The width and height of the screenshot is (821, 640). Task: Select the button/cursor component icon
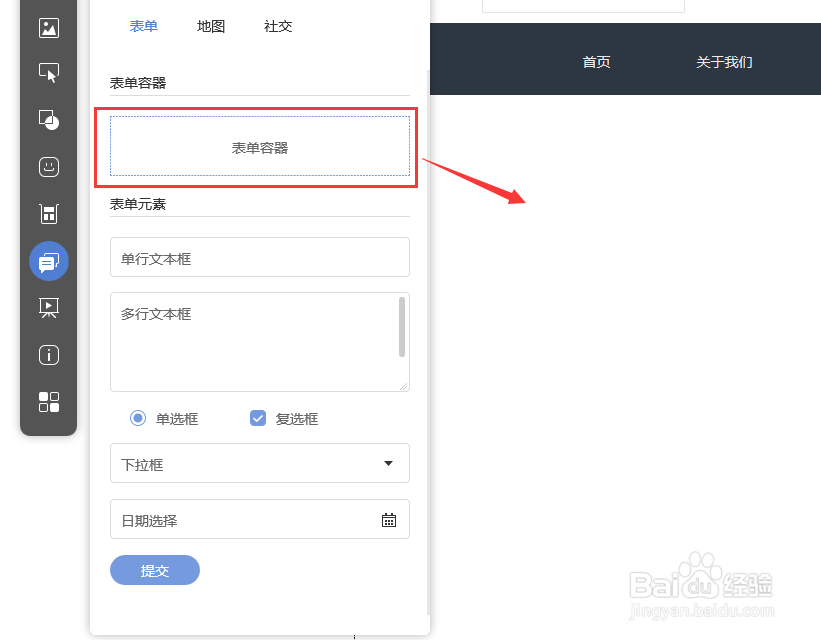(49, 73)
